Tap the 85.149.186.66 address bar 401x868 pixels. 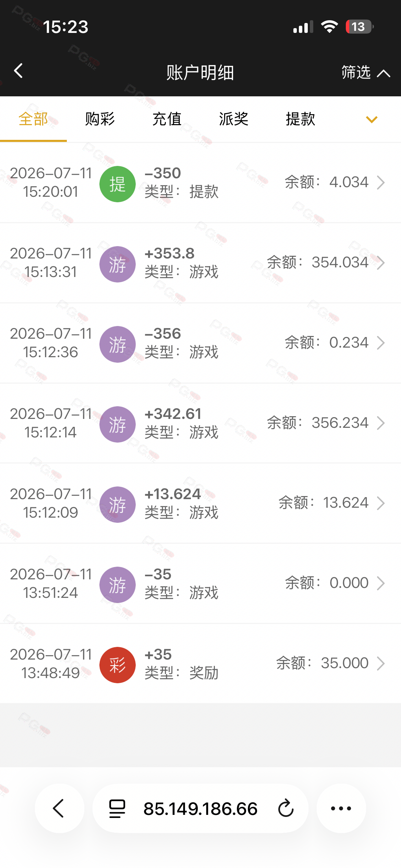200,808
